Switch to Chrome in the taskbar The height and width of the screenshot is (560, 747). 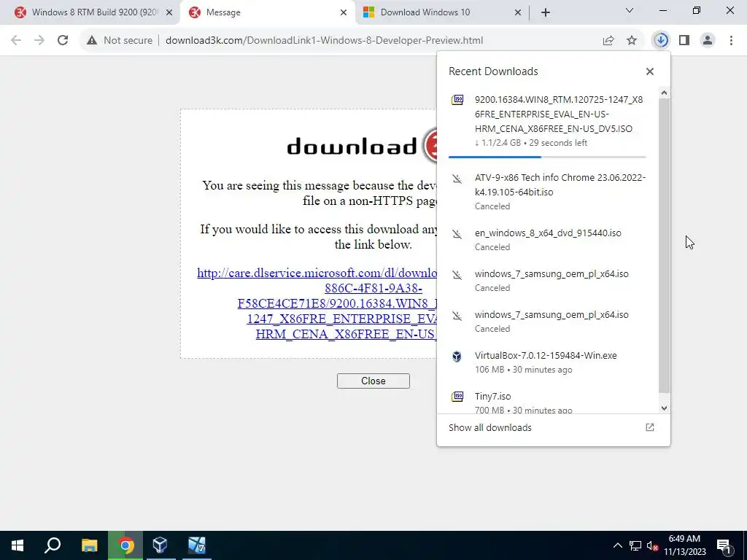[125, 545]
